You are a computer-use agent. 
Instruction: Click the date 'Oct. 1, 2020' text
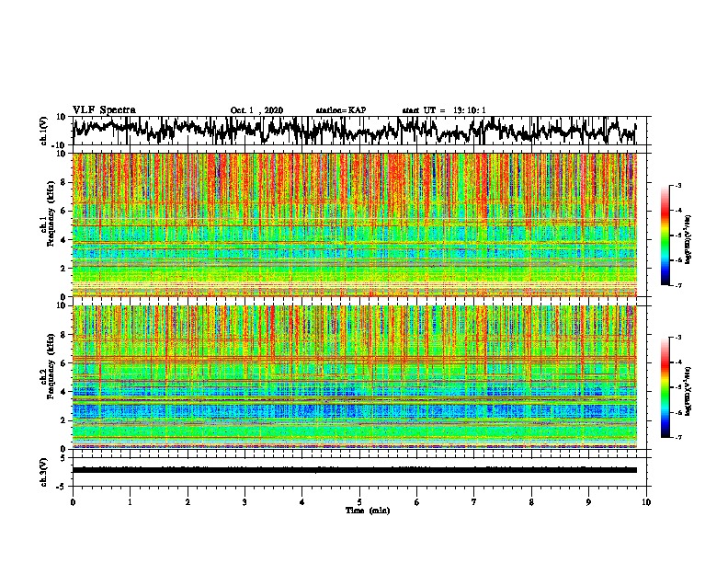[x=256, y=110]
